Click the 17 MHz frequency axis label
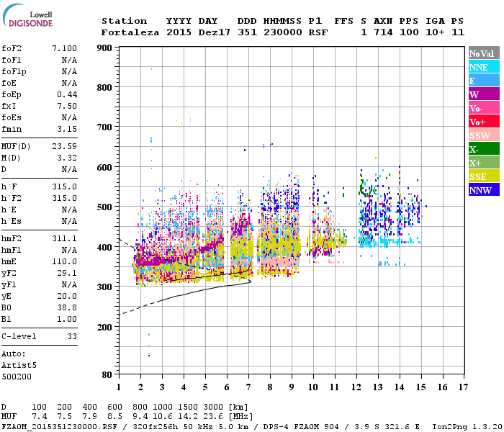Viewport: 504px width, 432px height. 463,387
